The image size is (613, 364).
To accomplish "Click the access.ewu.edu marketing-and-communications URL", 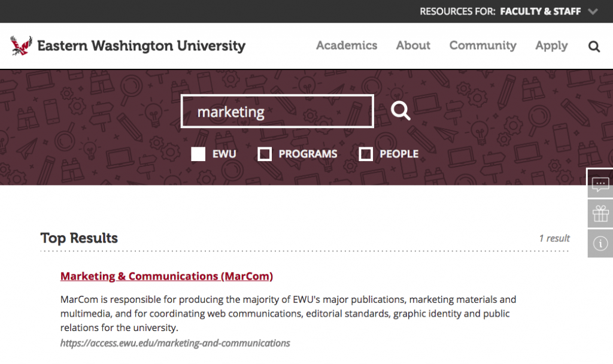I will (x=175, y=343).
